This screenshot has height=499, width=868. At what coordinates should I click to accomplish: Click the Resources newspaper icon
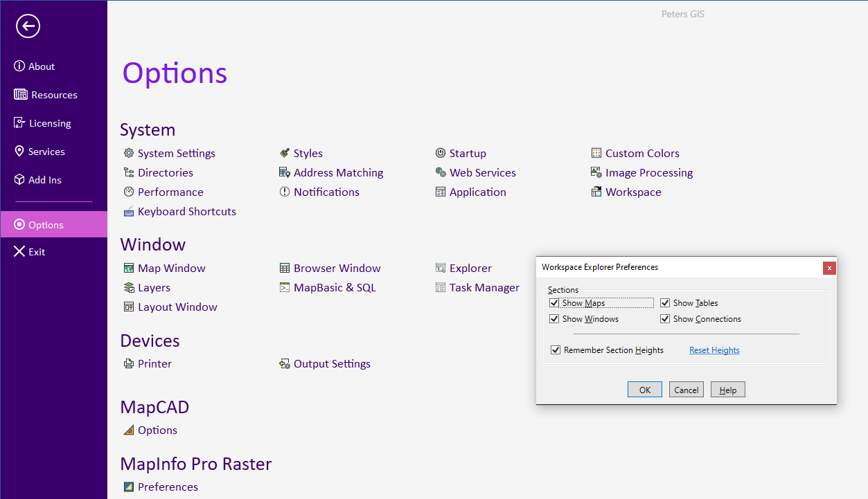pos(21,95)
